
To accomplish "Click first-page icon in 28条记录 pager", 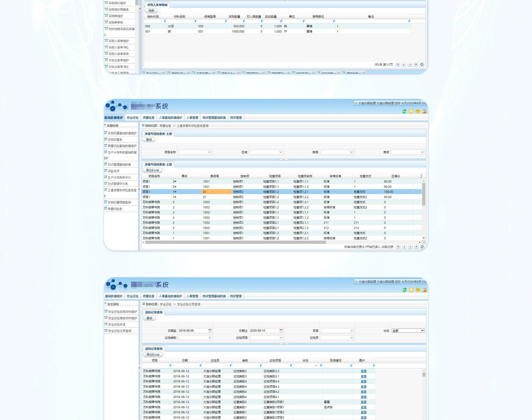I will click(398, 247).
